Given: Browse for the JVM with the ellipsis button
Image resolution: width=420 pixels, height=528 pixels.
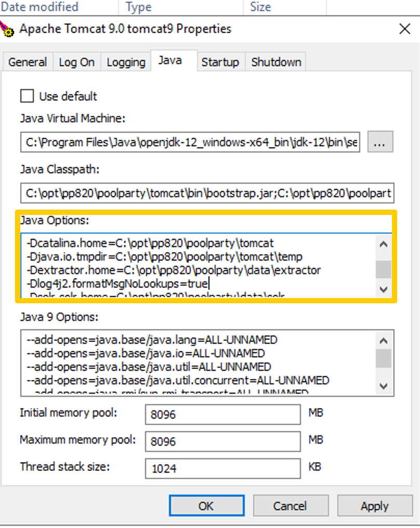Looking at the screenshot, I should click(380, 142).
